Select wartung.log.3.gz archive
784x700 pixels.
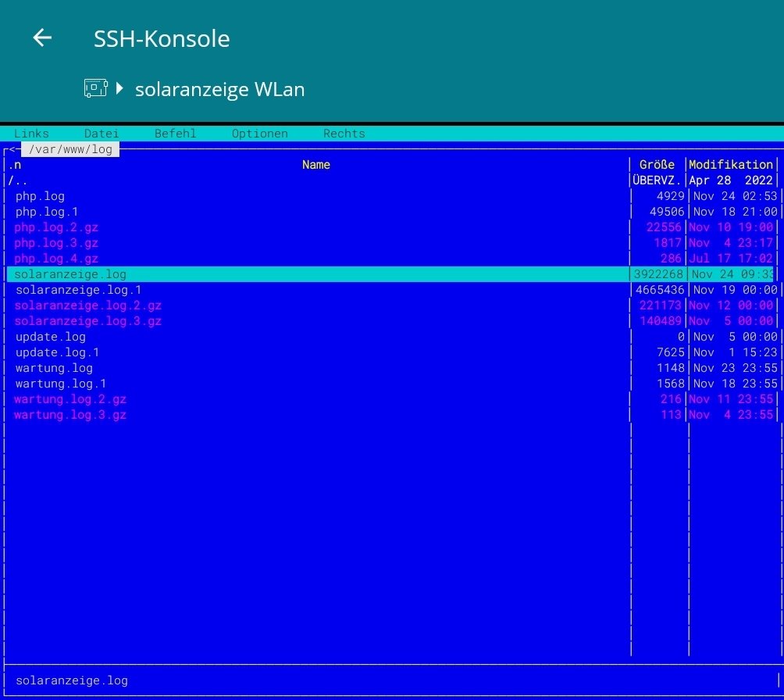(70, 415)
